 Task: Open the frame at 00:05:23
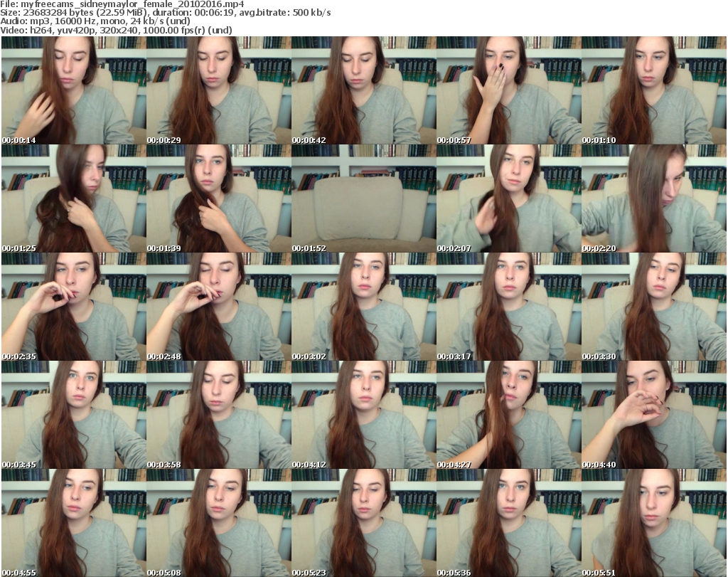363,523
